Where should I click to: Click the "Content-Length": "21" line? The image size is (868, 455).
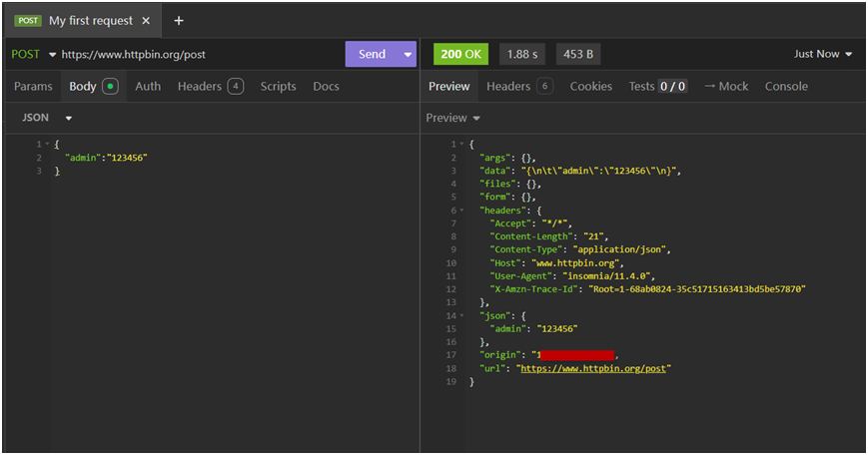548,236
